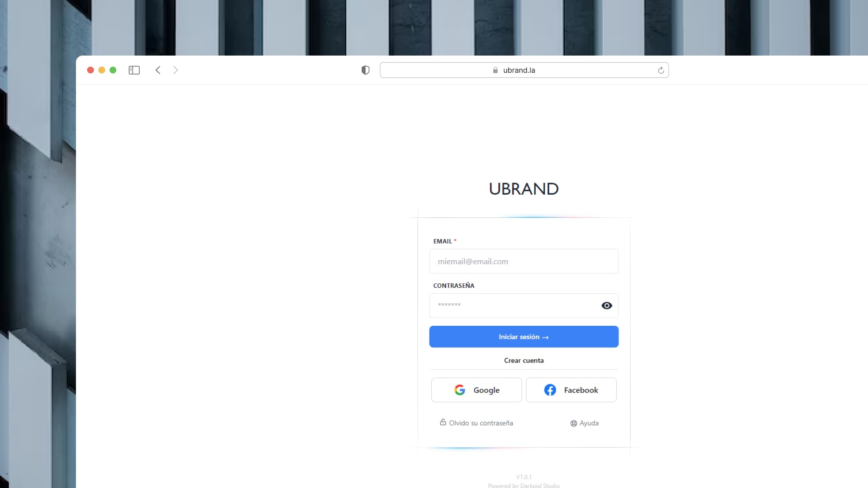This screenshot has height=488, width=868.
Task: Reload the page with refresh icon
Action: pyautogui.click(x=660, y=70)
